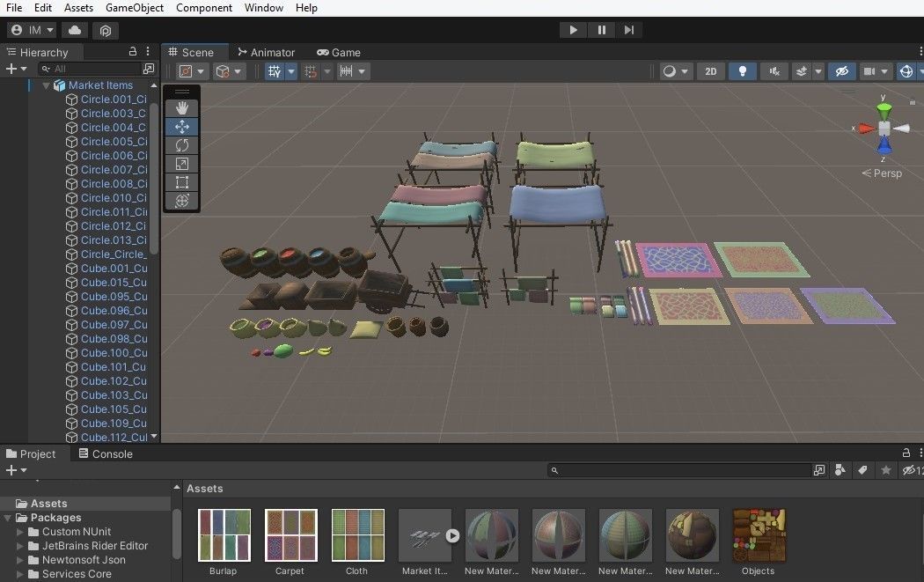Lock the Project panel
This screenshot has width=924, height=582.
(x=906, y=453)
